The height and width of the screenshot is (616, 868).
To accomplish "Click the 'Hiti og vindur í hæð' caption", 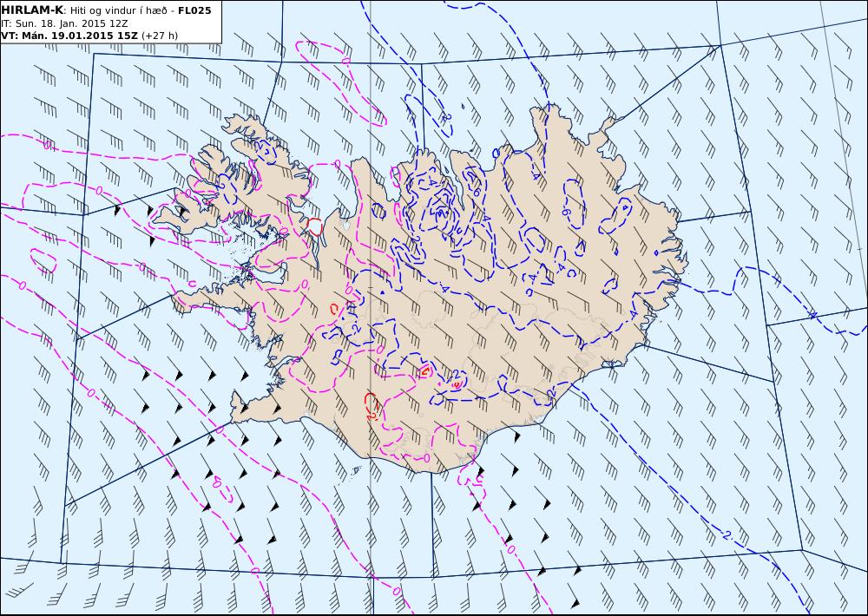I will click(x=118, y=10).
